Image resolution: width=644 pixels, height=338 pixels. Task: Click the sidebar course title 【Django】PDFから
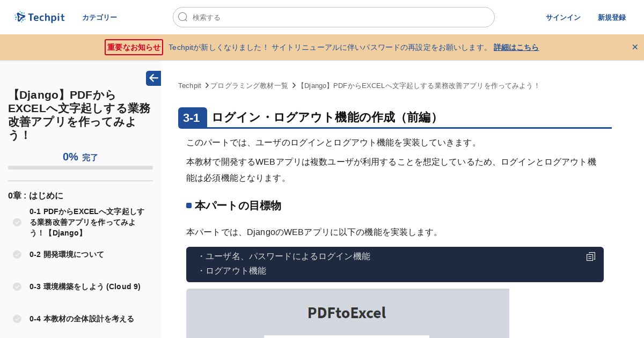tap(79, 115)
